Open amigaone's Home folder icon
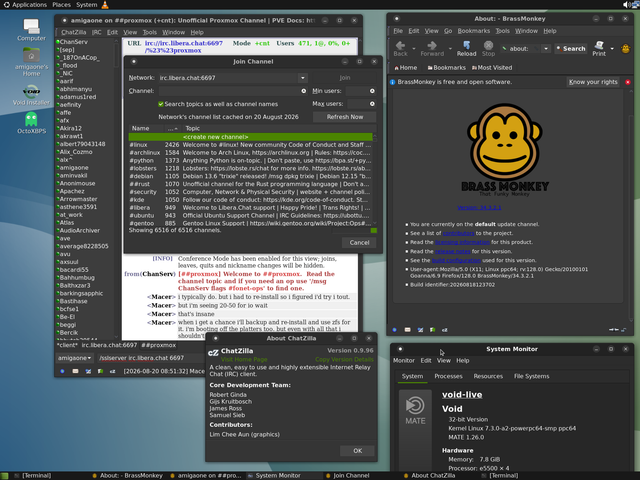The width and height of the screenshot is (640, 480). (x=31, y=62)
